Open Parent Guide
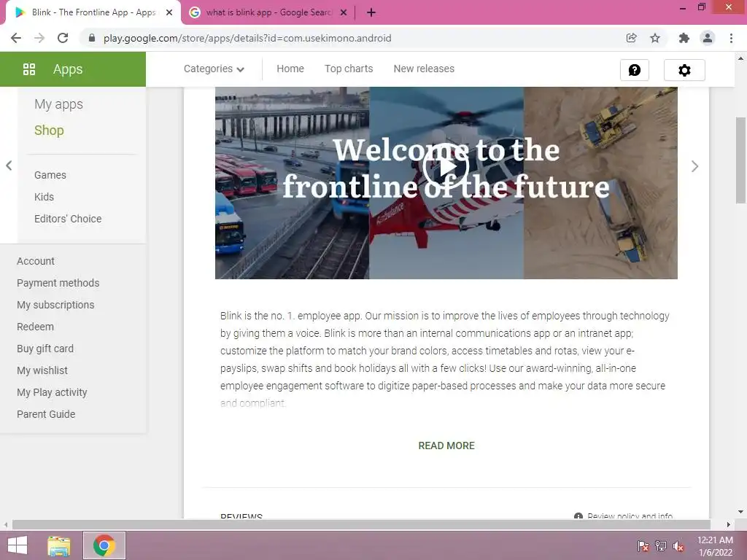 click(x=46, y=414)
